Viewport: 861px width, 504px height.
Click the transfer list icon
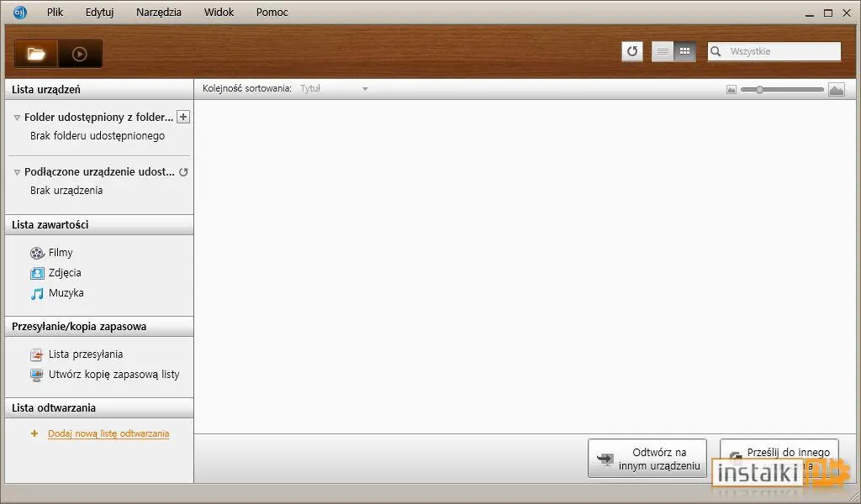click(x=37, y=355)
